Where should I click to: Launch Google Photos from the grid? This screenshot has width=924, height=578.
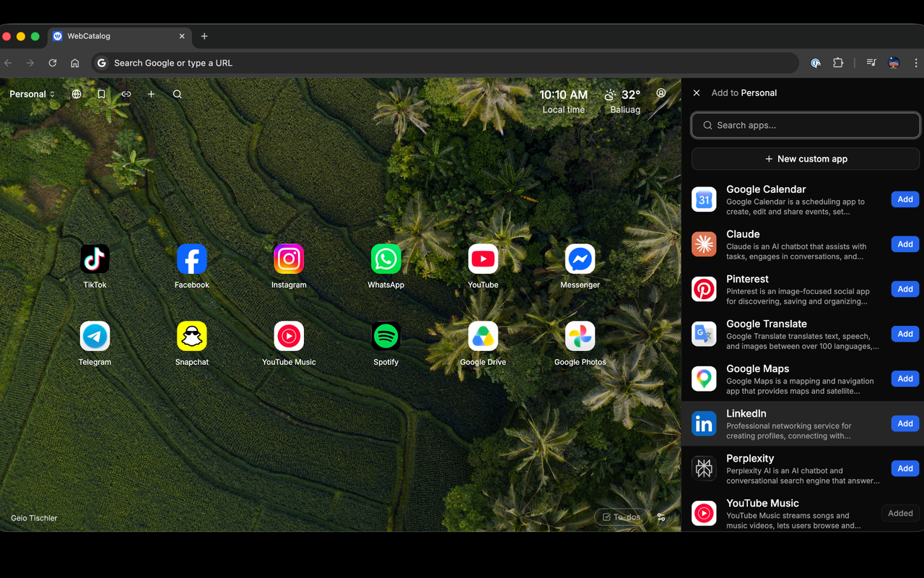pyautogui.click(x=580, y=337)
